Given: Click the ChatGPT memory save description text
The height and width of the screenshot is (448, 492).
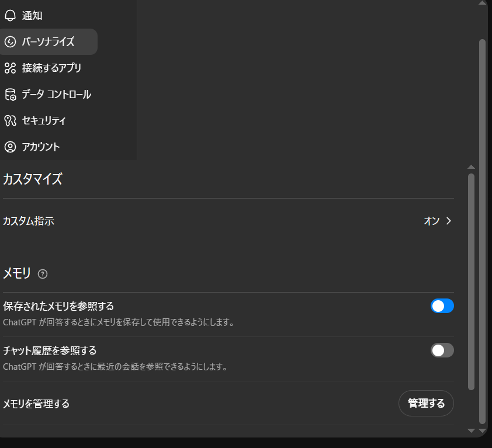Looking at the screenshot, I should 119,322.
